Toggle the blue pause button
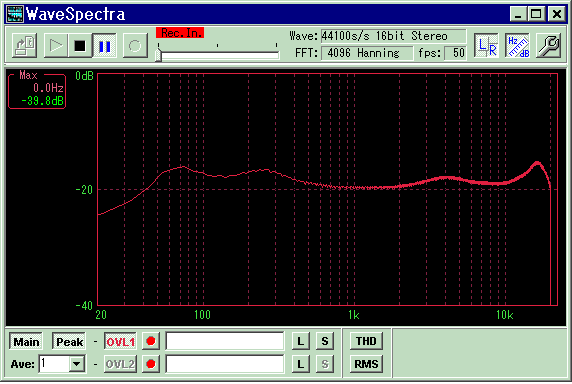This screenshot has width=572, height=384. (104, 46)
